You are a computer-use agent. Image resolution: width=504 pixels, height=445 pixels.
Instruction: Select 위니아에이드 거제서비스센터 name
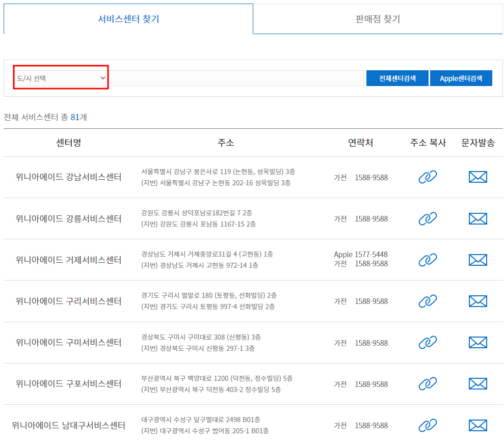68,260
